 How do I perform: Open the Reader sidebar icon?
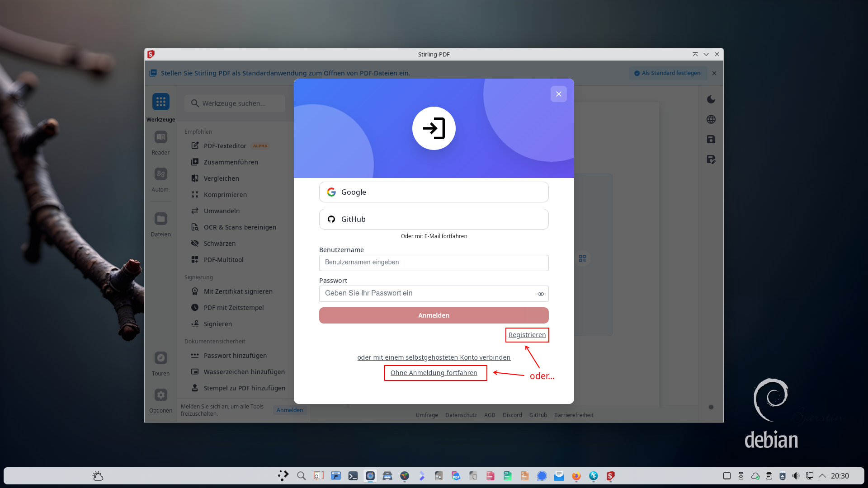click(x=160, y=137)
